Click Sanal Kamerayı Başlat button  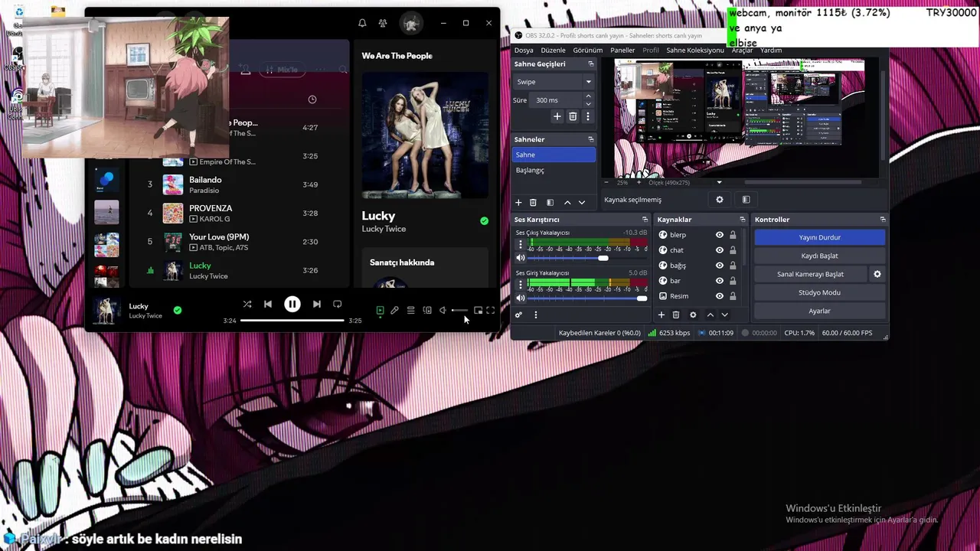pyautogui.click(x=810, y=274)
